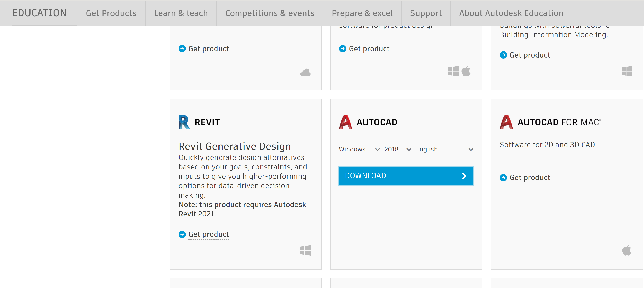Click Windows icon beside the Apple icon
The image size is (644, 288).
pos(453,71)
